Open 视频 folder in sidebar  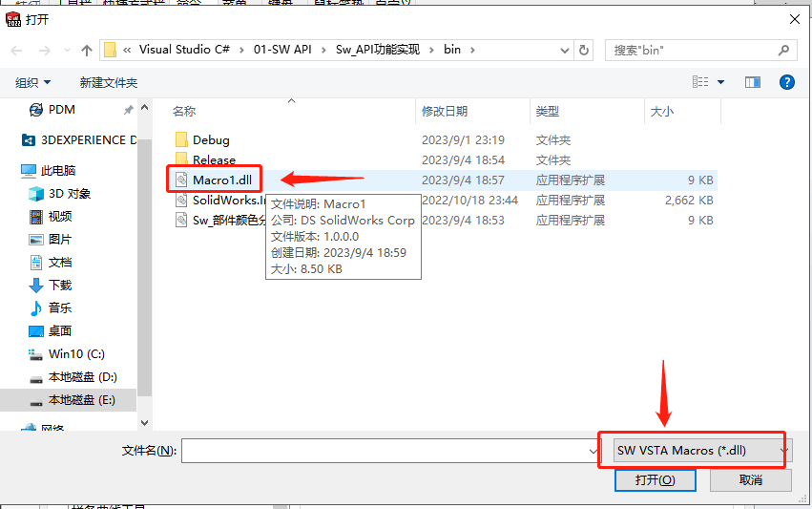point(51,216)
